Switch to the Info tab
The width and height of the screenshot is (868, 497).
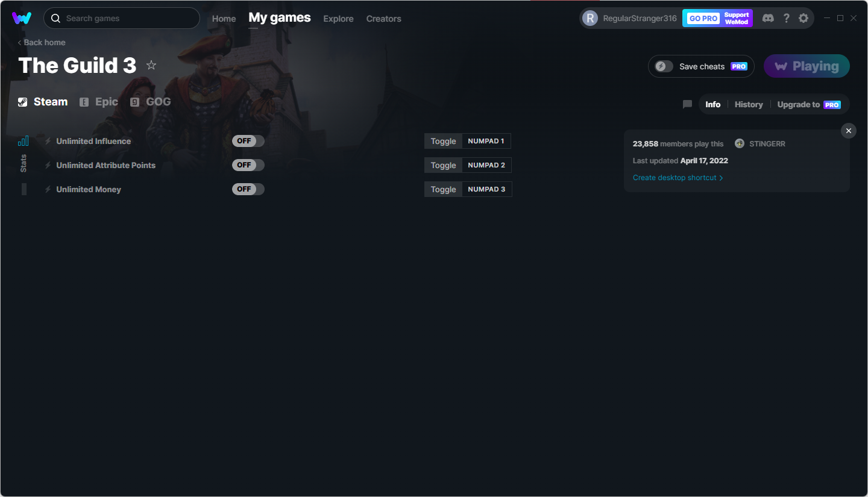tap(713, 104)
